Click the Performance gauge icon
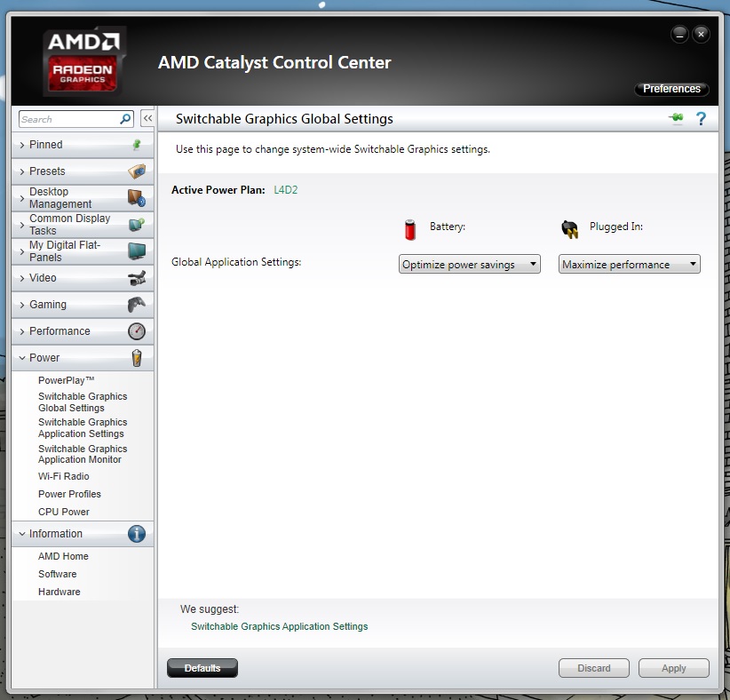The image size is (730, 700). coord(137,331)
